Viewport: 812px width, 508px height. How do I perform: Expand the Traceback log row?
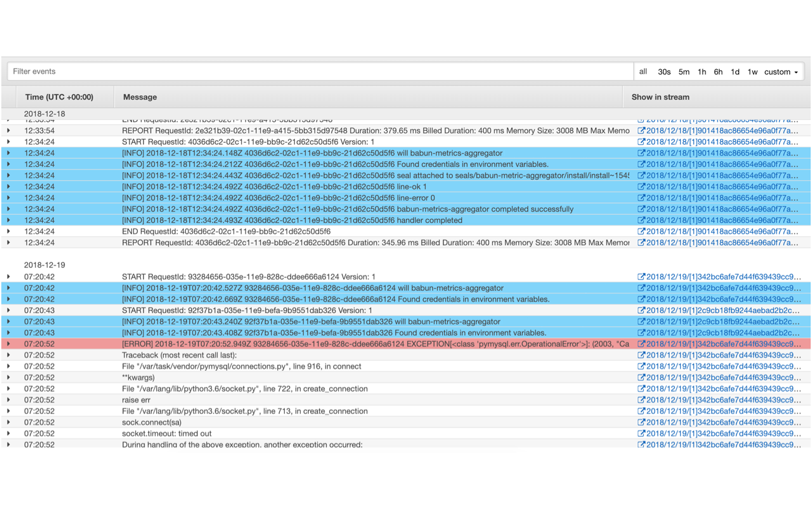coord(9,355)
